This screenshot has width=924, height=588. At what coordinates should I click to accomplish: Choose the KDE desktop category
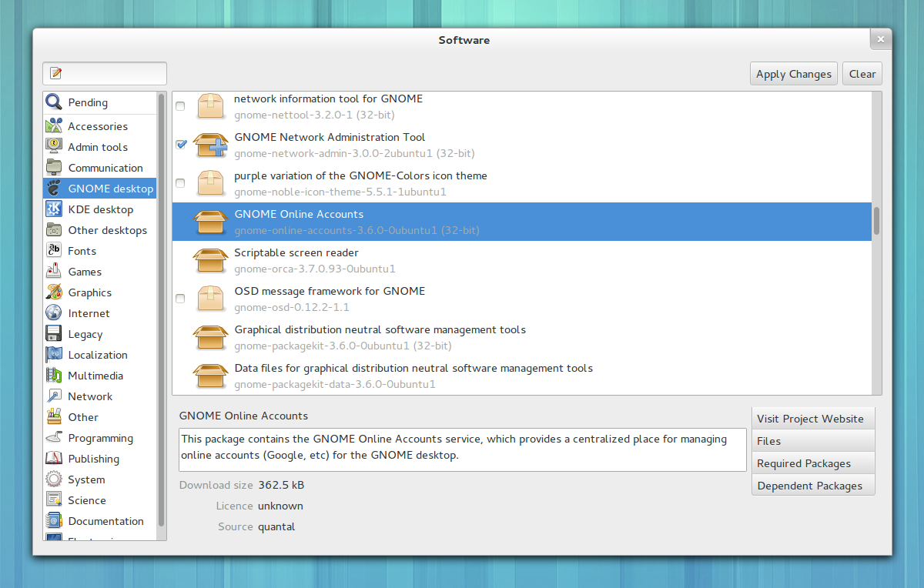tap(100, 209)
